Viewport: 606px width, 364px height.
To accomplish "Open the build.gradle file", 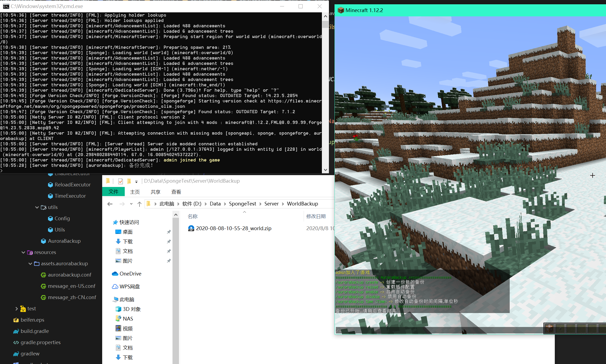I will point(35,331).
